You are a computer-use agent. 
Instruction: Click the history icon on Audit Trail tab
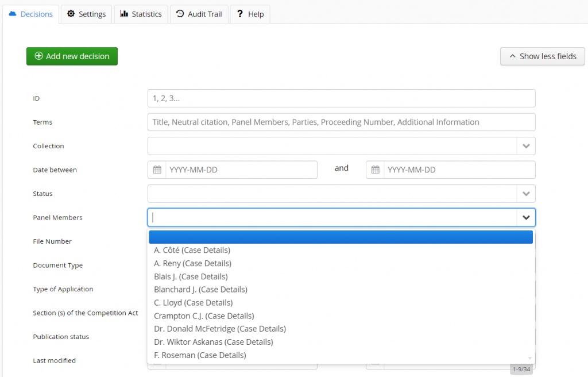click(180, 14)
